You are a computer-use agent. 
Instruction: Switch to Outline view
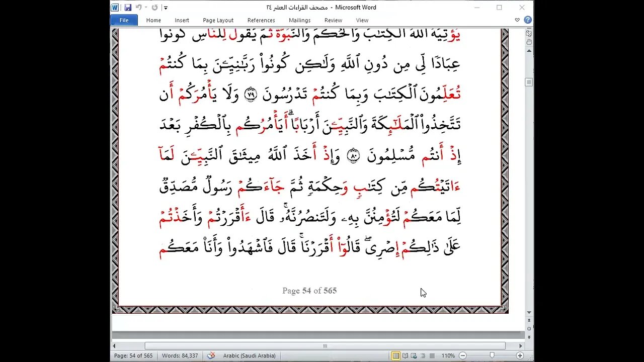click(x=423, y=355)
